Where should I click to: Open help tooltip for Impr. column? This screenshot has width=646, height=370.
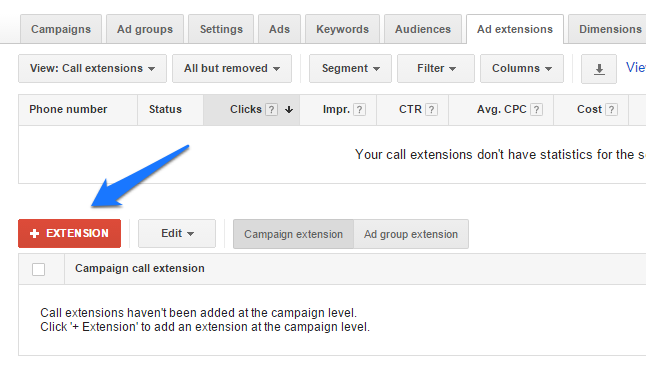[359, 110]
